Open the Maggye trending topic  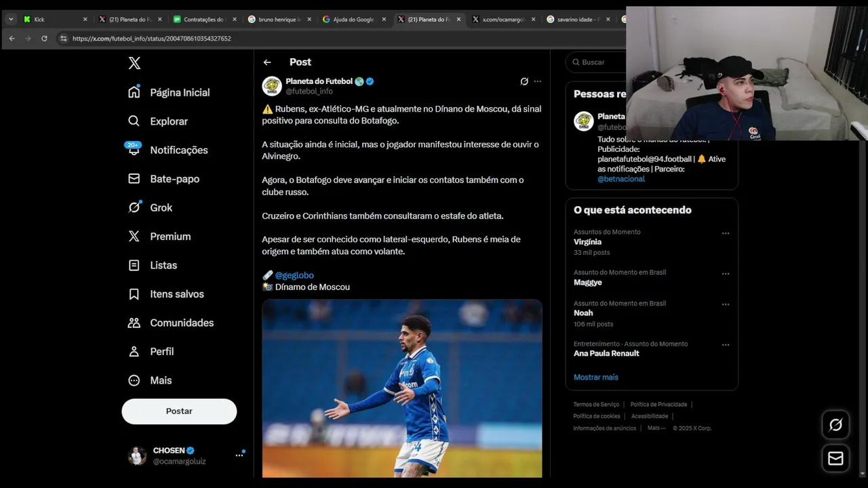coord(588,283)
